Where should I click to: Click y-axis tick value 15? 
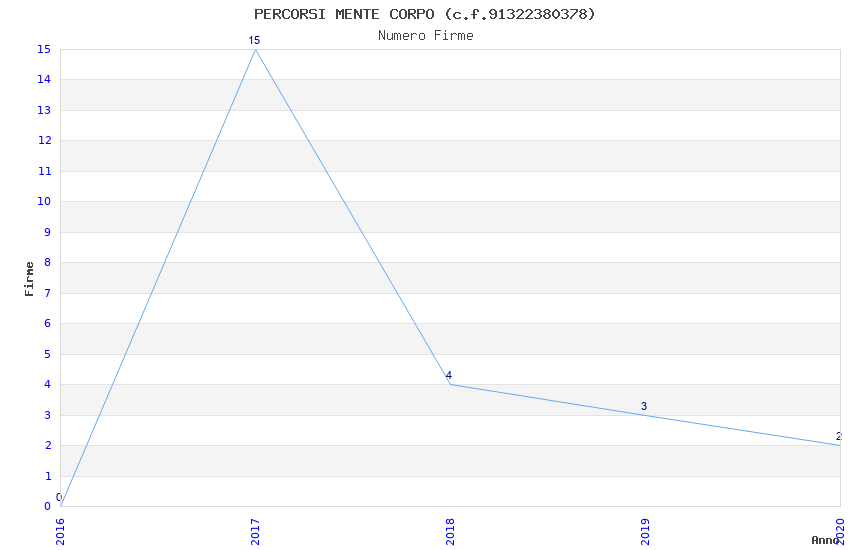coord(44,49)
